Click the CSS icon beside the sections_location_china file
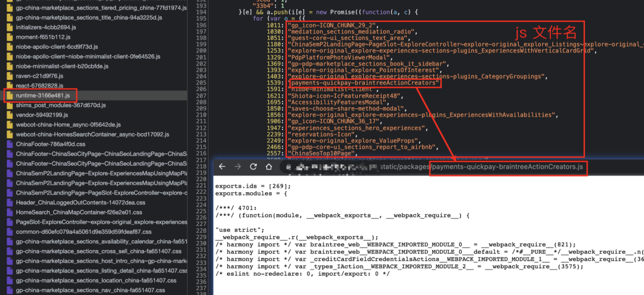Viewport: 644px width, 295px height. (10, 281)
